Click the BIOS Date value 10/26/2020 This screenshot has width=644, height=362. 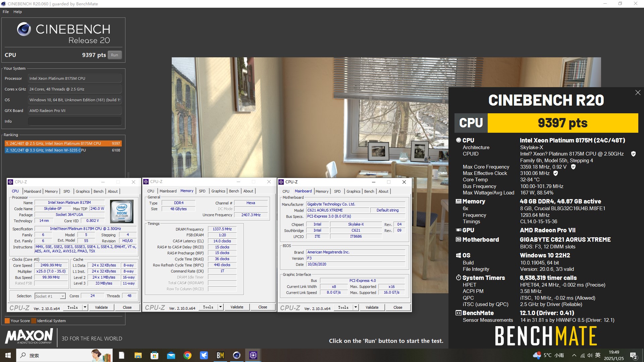tap(356, 264)
